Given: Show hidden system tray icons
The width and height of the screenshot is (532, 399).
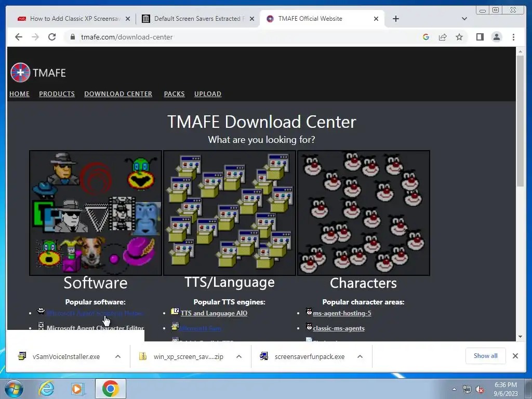Looking at the screenshot, I should (454, 389).
